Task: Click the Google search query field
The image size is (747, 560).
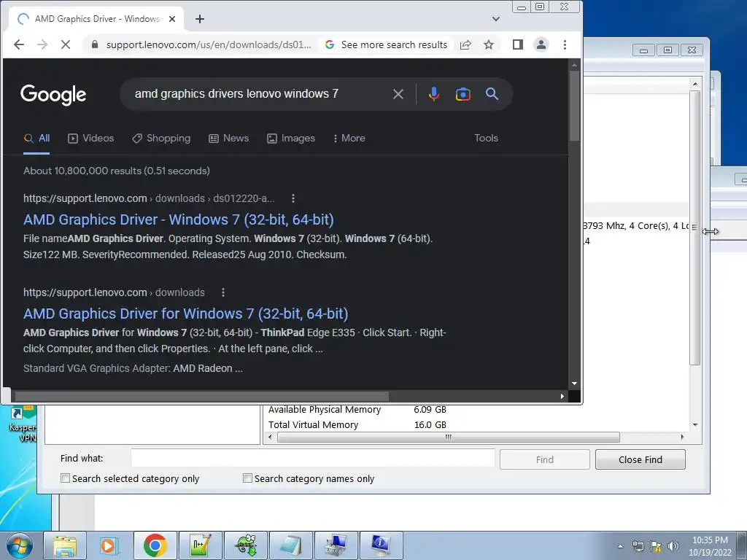Action: point(258,94)
